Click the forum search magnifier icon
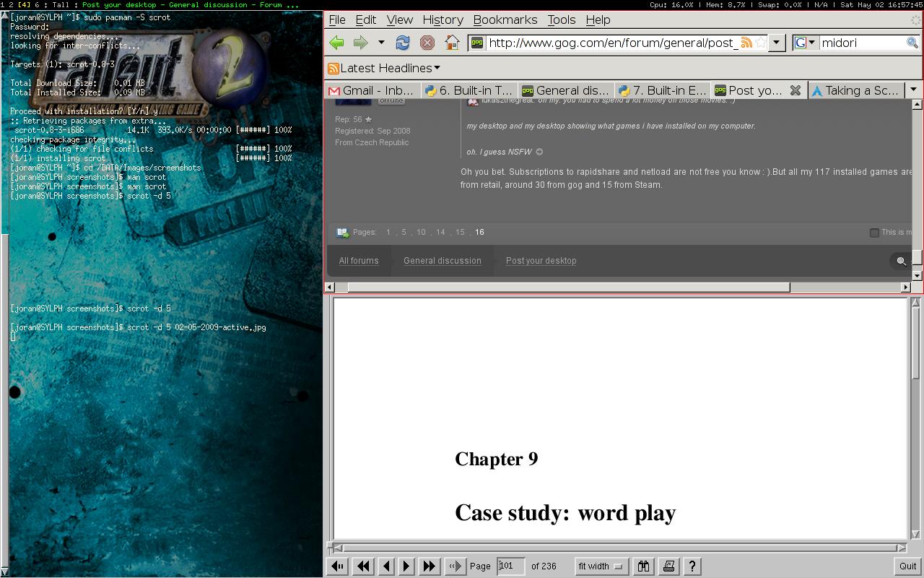The width and height of the screenshot is (924, 578). [x=901, y=262]
